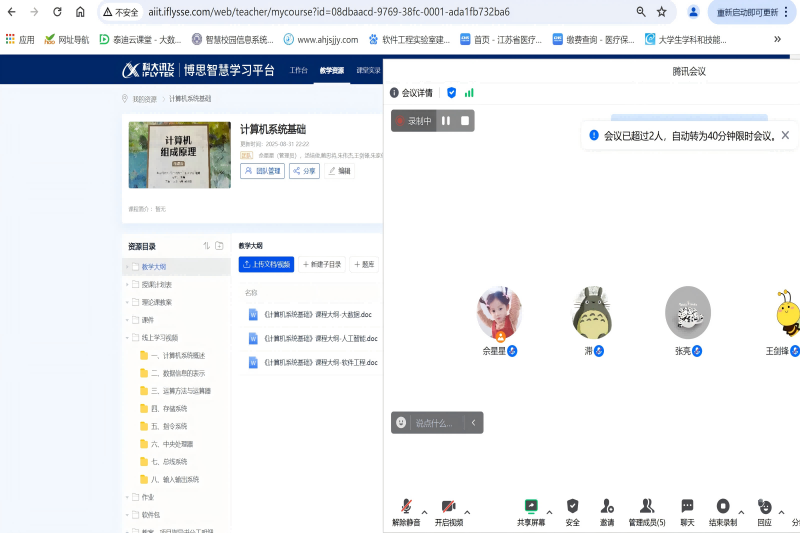
Task: Click the 说点什么 chat input field
Action: (436, 423)
